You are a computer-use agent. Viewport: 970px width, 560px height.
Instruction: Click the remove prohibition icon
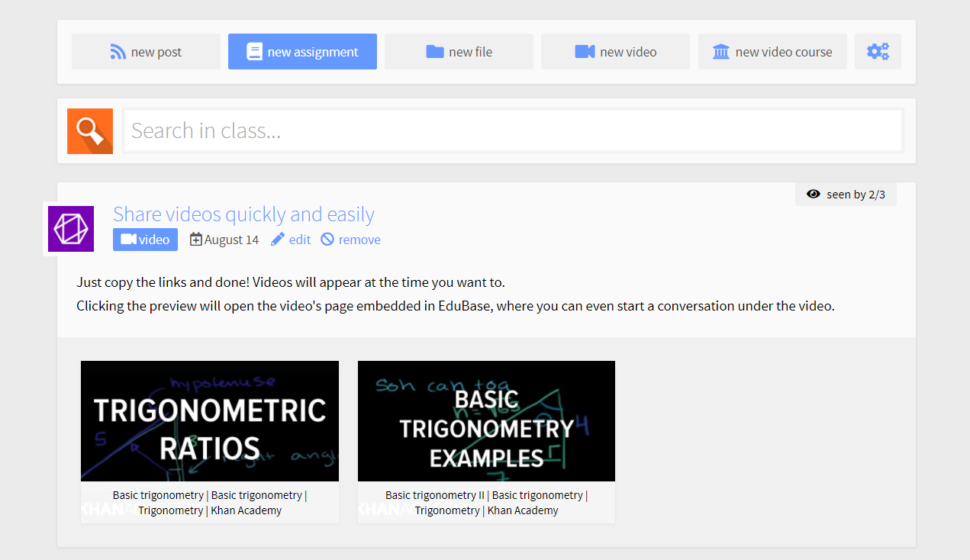pos(327,239)
